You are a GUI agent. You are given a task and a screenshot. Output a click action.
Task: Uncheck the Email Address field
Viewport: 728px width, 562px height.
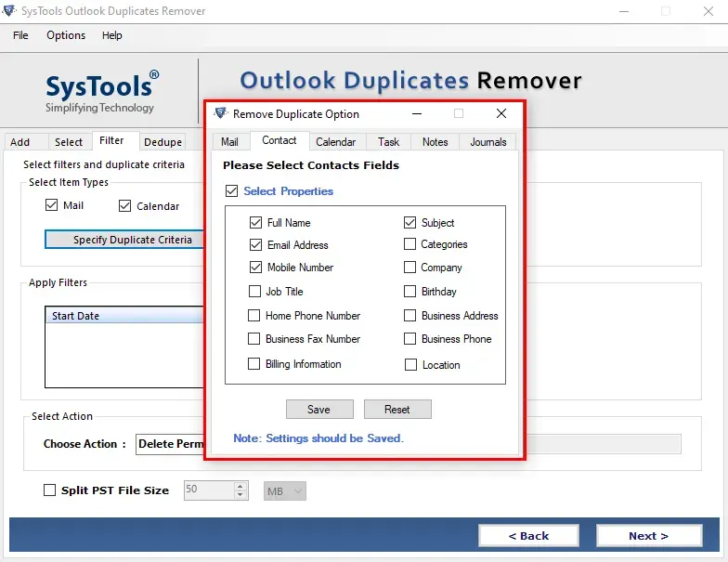(x=255, y=244)
